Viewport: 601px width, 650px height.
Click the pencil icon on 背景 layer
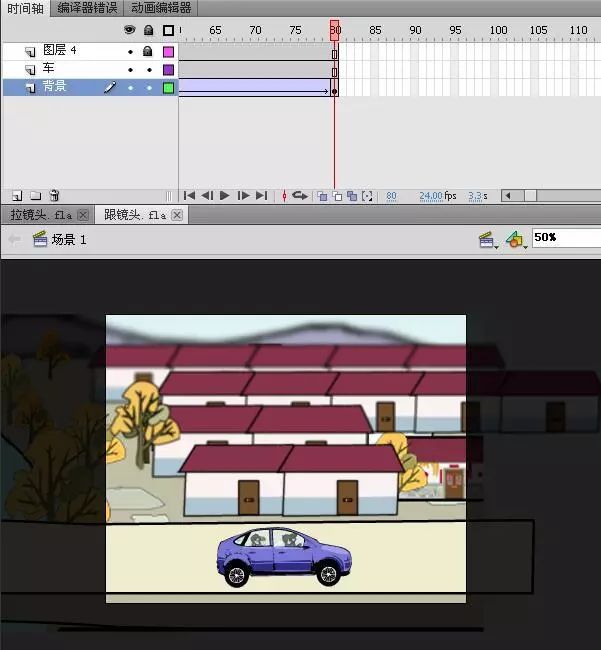click(x=110, y=87)
